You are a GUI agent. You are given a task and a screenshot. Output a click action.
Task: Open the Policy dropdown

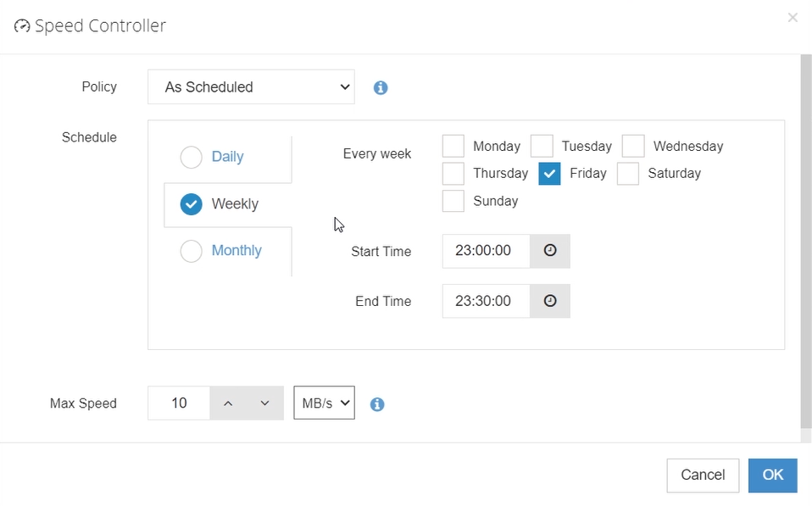pyautogui.click(x=251, y=87)
